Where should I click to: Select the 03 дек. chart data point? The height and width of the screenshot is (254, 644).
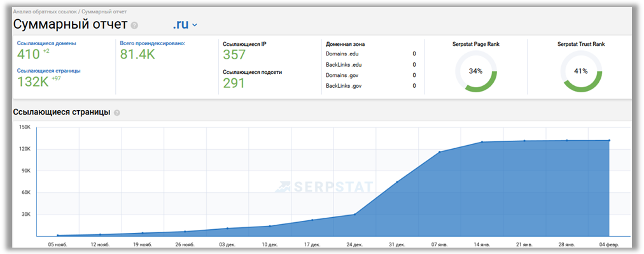pyautogui.click(x=227, y=228)
